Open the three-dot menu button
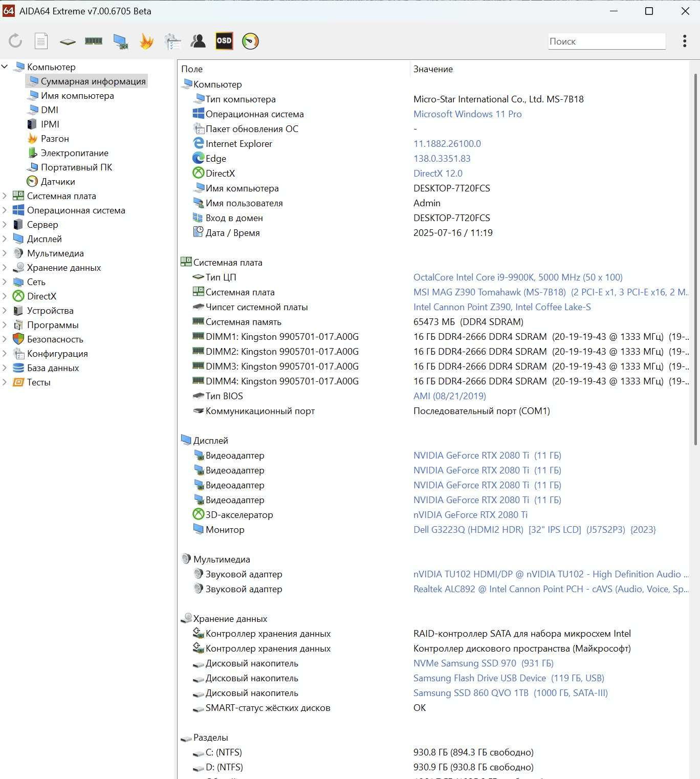The image size is (700, 779). pyautogui.click(x=685, y=41)
